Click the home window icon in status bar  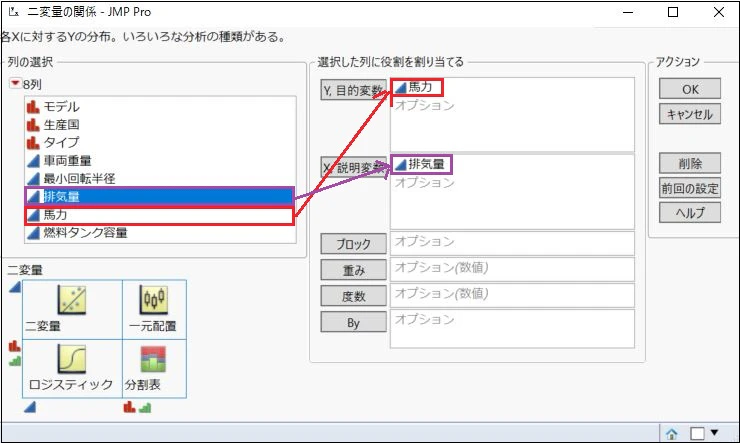click(672, 433)
